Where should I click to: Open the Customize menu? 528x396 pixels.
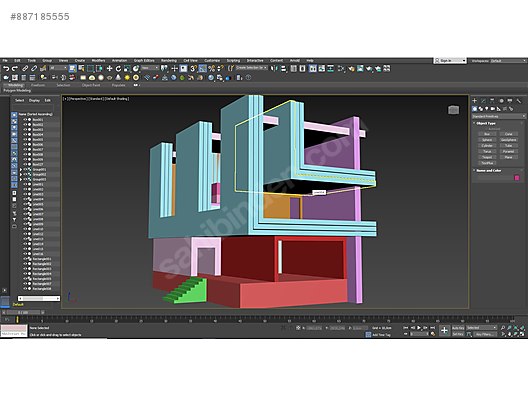pos(212,61)
